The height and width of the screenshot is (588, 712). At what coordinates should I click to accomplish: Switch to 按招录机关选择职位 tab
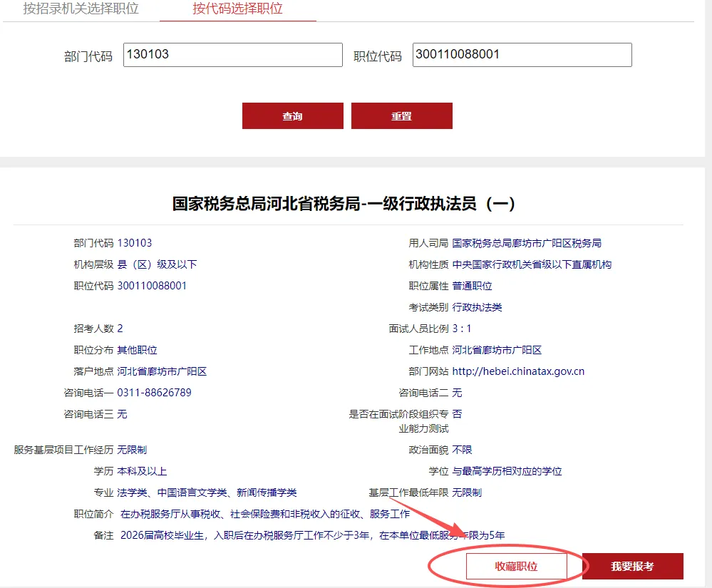[81, 8]
